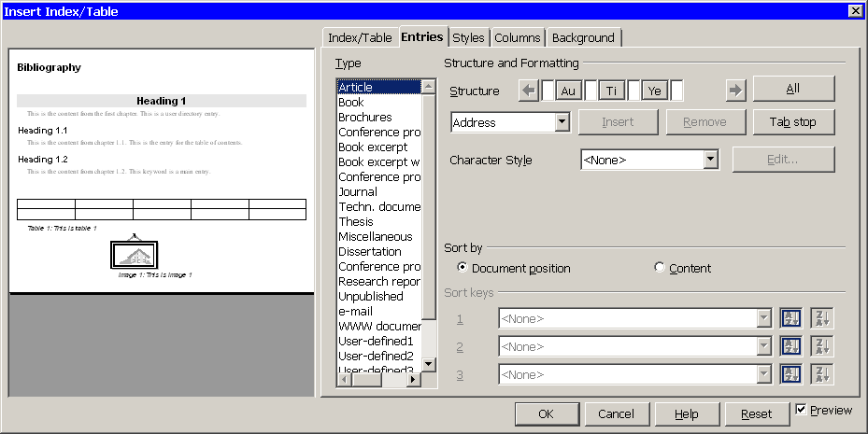
Task: Open the Address entry dropdown
Action: coord(562,122)
